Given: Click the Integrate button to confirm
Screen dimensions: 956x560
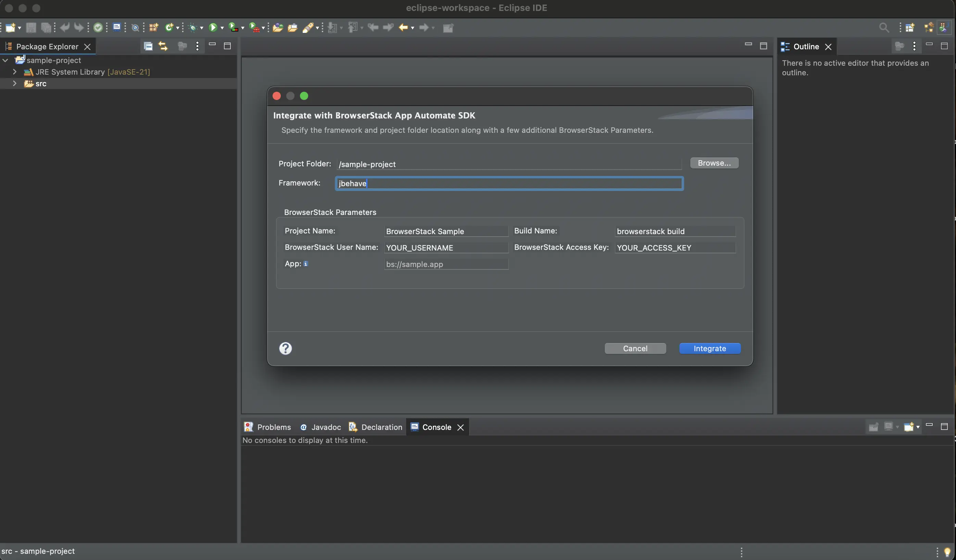Looking at the screenshot, I should pyautogui.click(x=710, y=348).
